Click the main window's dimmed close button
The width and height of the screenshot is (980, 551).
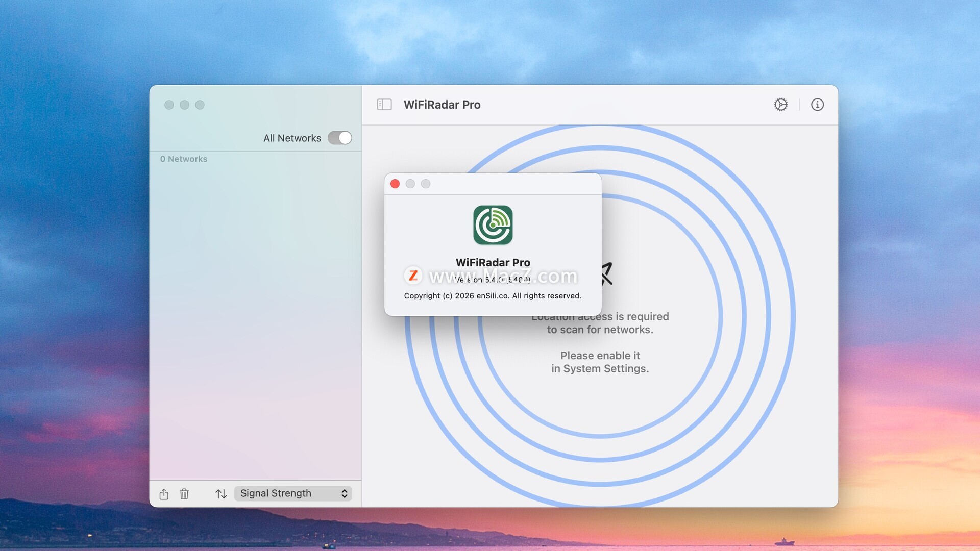pos(169,105)
